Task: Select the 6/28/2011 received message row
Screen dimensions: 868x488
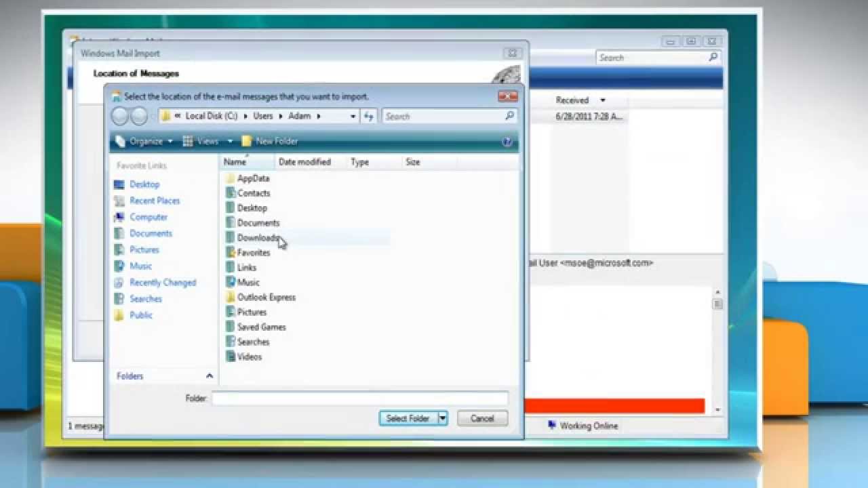Action: [590, 117]
